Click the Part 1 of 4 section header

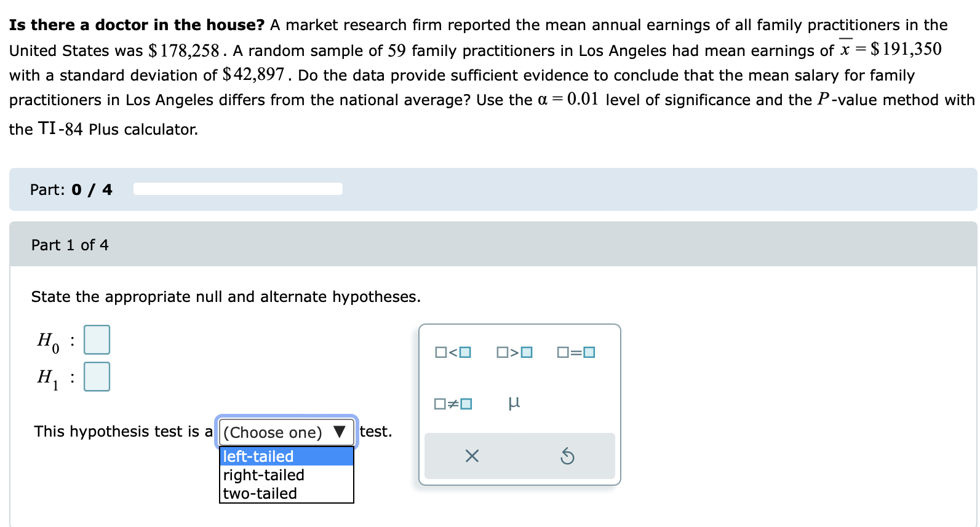70,244
